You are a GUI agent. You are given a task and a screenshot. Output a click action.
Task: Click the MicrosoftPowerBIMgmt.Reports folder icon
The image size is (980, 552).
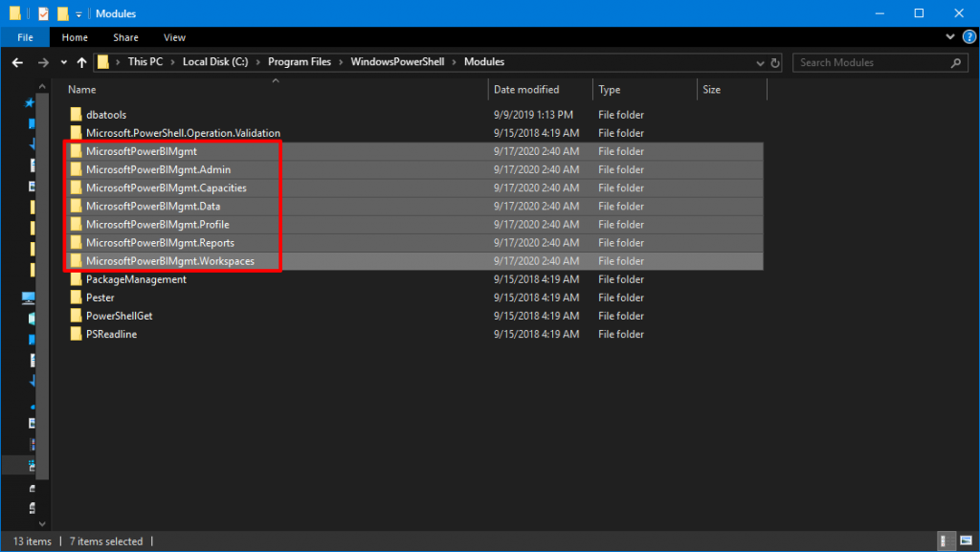(77, 242)
